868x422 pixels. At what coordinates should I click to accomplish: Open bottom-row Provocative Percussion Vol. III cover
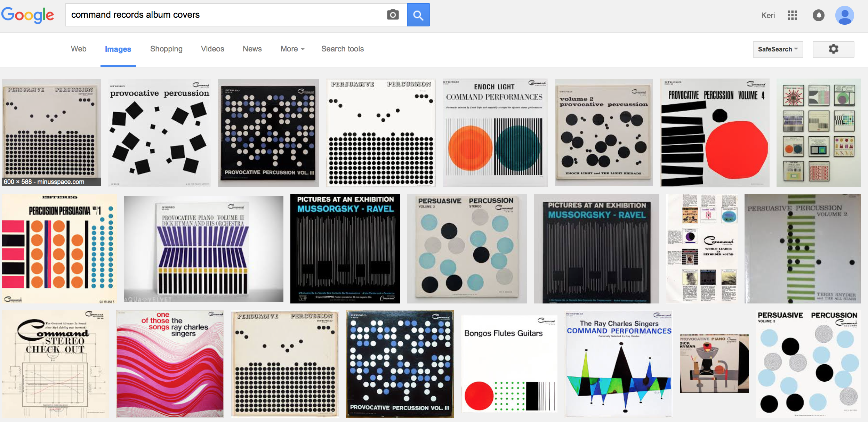pyautogui.click(x=400, y=364)
